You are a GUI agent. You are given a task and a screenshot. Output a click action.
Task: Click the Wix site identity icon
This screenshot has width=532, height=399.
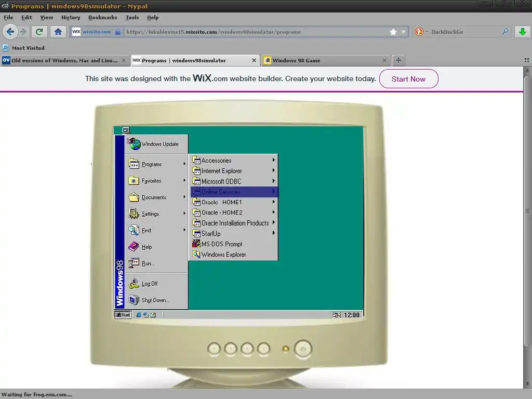(x=76, y=32)
